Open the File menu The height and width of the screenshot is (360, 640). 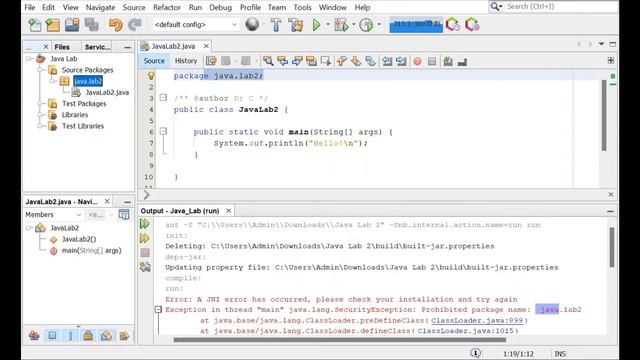click(29, 7)
